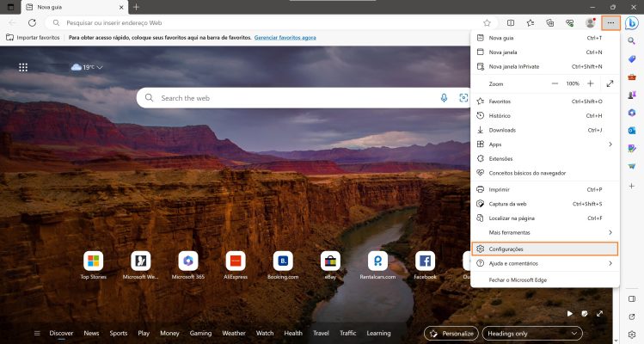This screenshot has height=344, width=644.
Task: Click the Collections toolbar icon
Action: [550, 23]
